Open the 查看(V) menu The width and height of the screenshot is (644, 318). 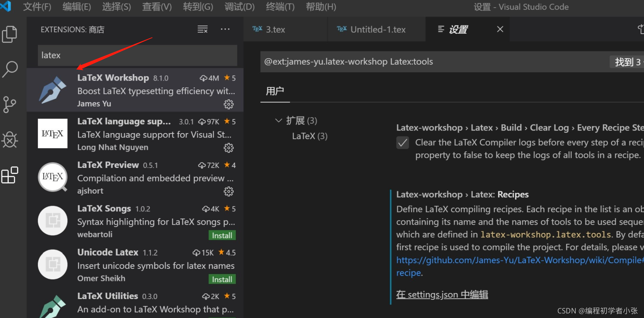point(157,7)
